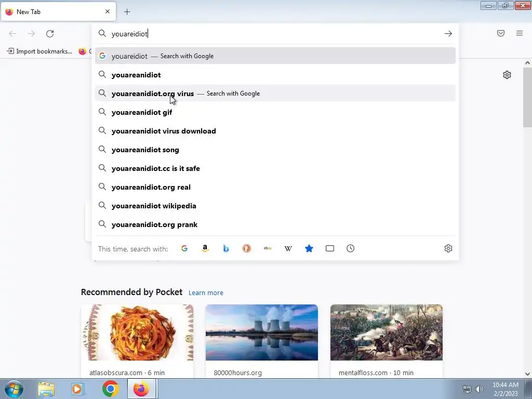
Task: Search this time with DuckDuckGo icon
Action: 247,248
